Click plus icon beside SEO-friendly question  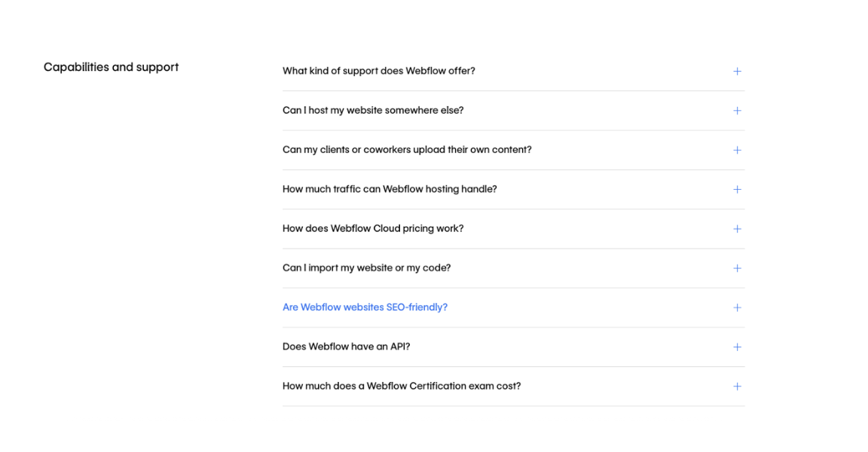(737, 307)
